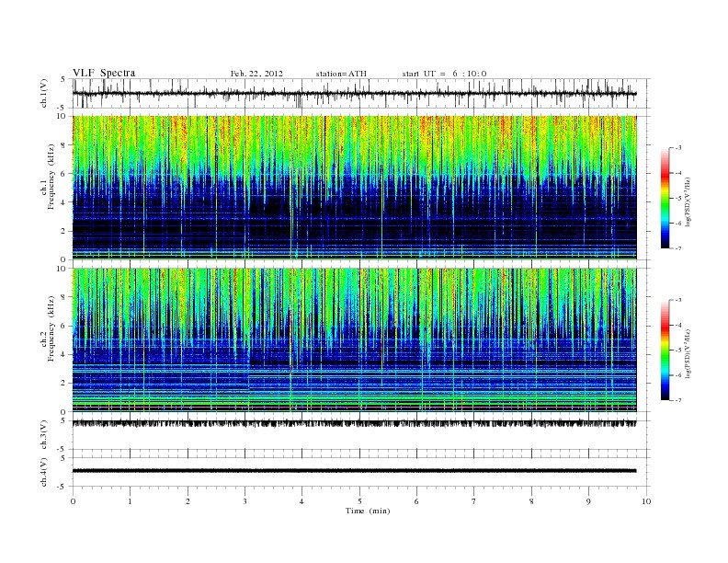Click time axis tick label '4'

(301, 501)
